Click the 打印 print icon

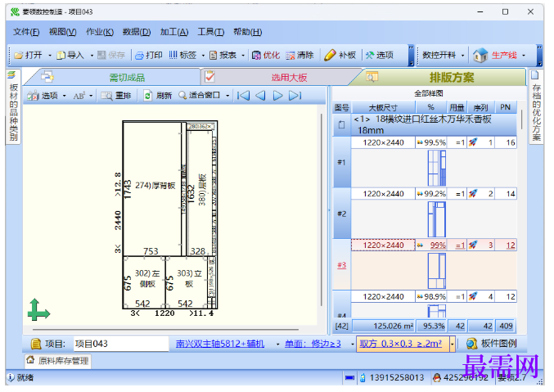(140, 55)
